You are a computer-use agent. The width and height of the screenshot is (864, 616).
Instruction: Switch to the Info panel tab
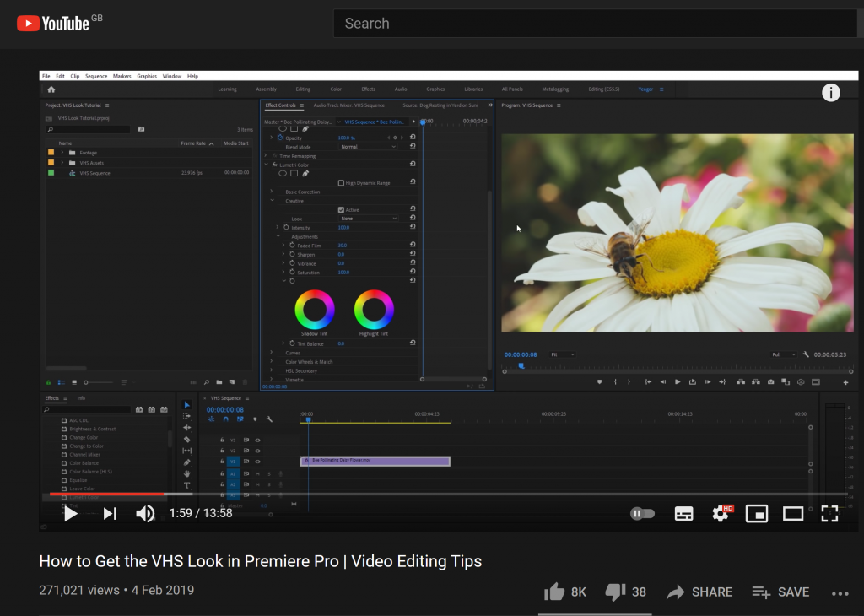[x=81, y=398]
